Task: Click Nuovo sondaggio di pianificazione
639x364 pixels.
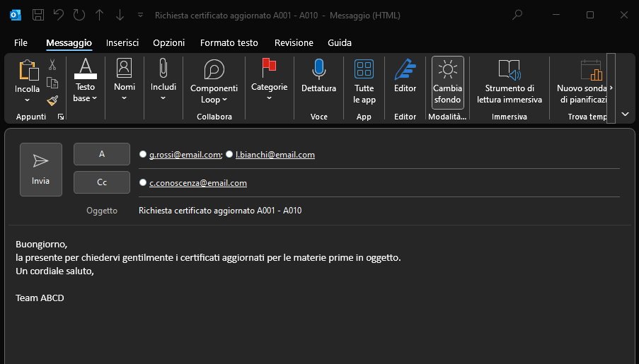Action: point(582,81)
